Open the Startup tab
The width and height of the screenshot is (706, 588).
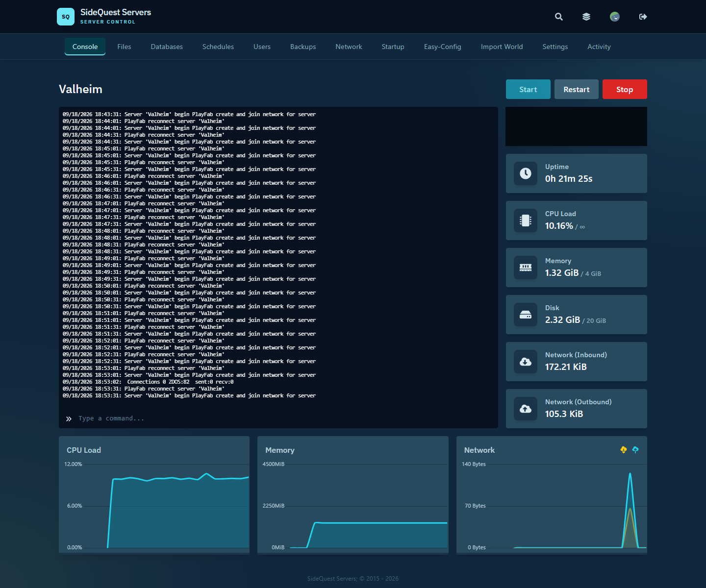[x=393, y=47]
